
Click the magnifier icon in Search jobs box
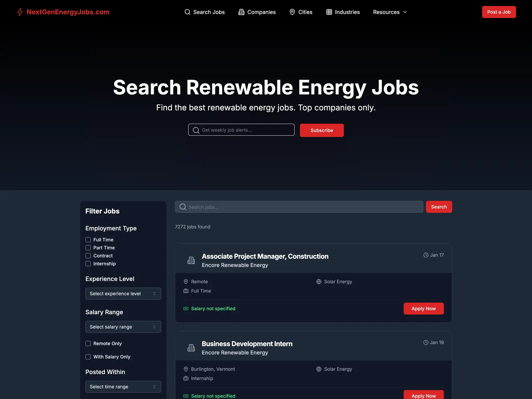183,207
